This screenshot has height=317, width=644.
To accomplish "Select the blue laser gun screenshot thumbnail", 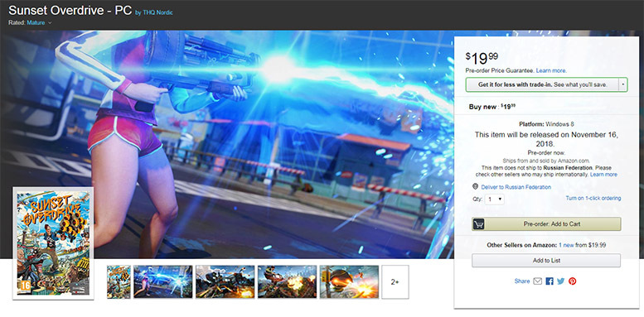I will [x=162, y=281].
